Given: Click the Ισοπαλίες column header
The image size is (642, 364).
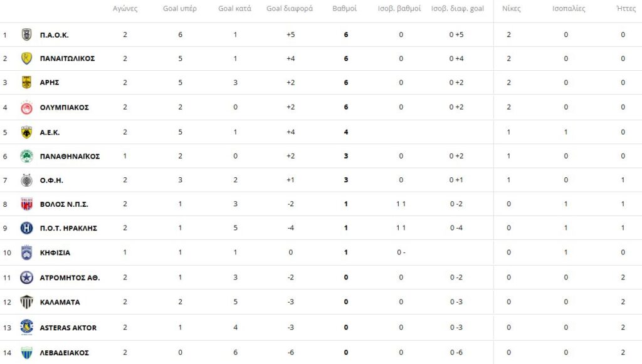Looking at the screenshot, I should click(x=568, y=9).
